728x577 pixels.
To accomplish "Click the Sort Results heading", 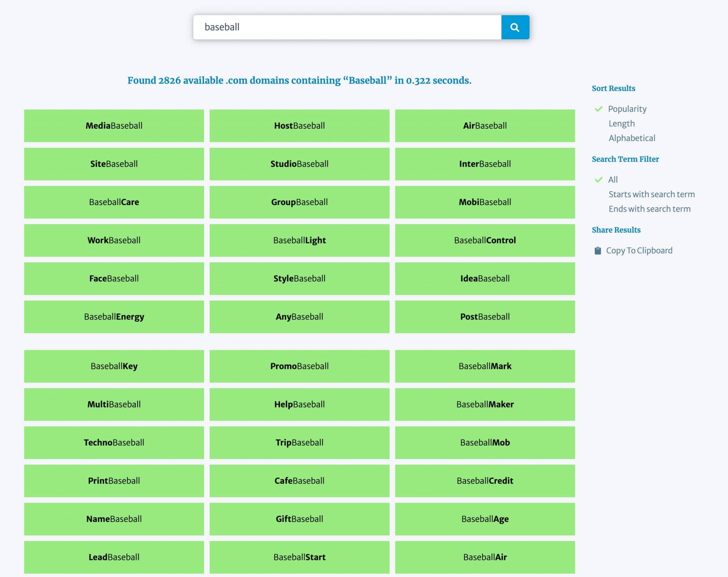I will click(614, 88).
